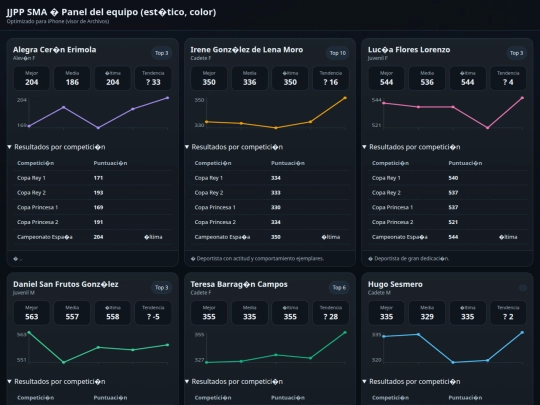Select Irene's Tendencia 16 stat box

pyautogui.click(x=331, y=78)
